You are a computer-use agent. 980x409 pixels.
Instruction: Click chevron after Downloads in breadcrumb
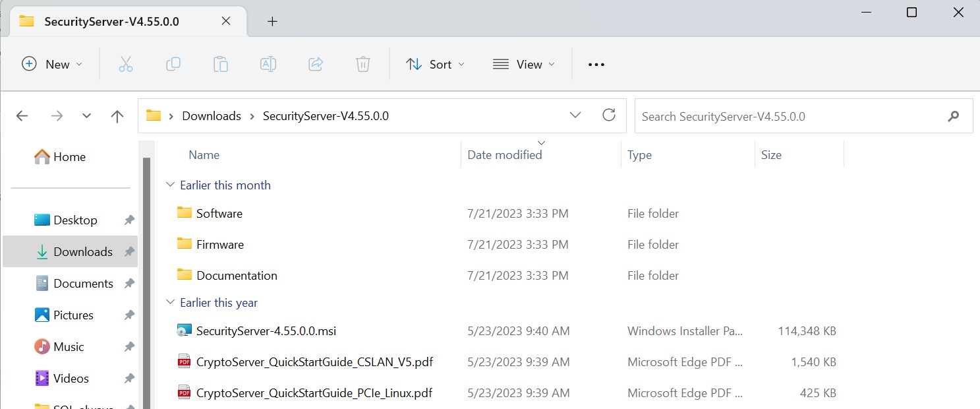[252, 116]
